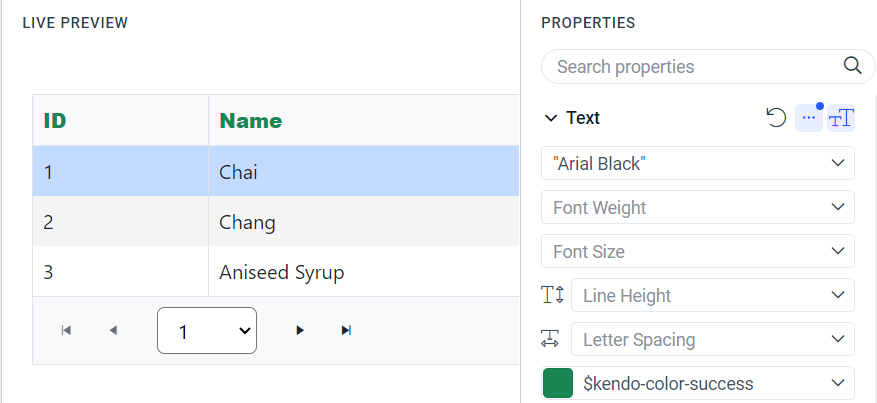Go to the first page of the grid
Viewport: 877px width, 403px height.
coord(66,330)
